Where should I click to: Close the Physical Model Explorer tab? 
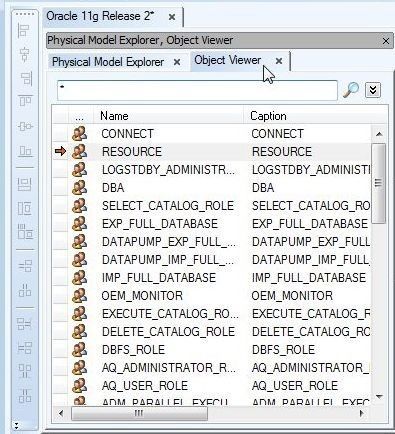point(177,62)
